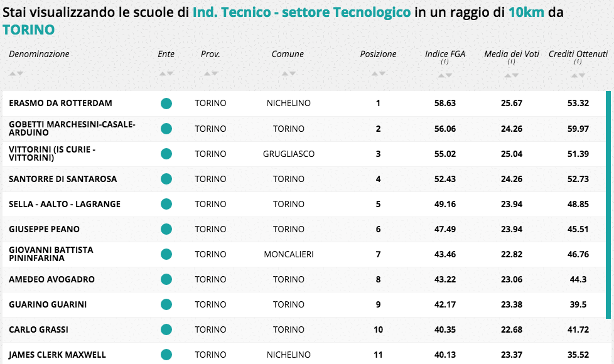The width and height of the screenshot is (614, 364).
Task: Change the TORINO city selection
Action: (x=28, y=29)
